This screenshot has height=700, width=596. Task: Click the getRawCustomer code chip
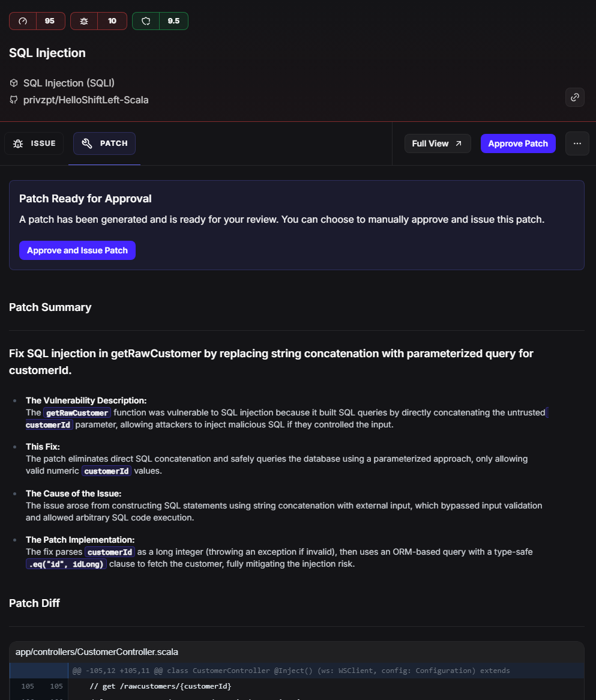click(x=77, y=412)
